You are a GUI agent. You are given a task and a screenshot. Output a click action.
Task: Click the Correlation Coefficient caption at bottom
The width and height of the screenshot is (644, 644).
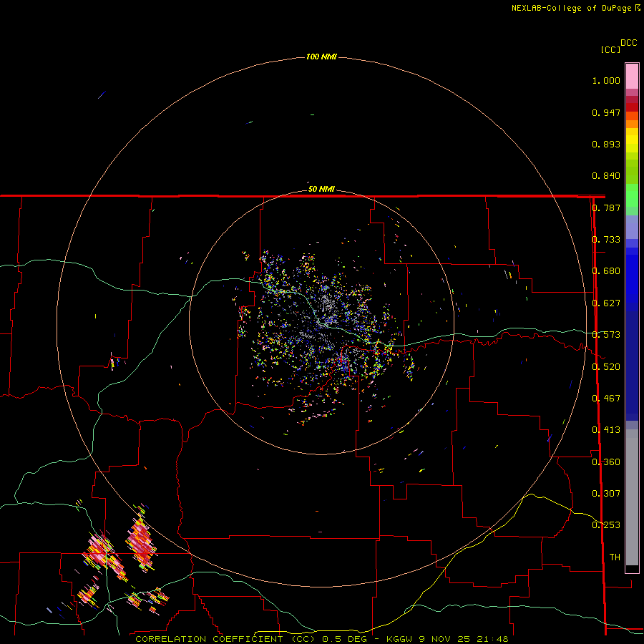[x=321, y=639]
